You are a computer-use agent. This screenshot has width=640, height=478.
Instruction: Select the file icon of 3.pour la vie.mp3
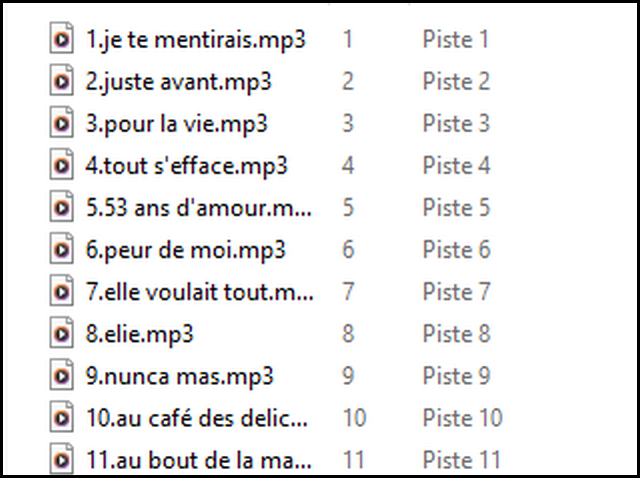click(x=62, y=124)
